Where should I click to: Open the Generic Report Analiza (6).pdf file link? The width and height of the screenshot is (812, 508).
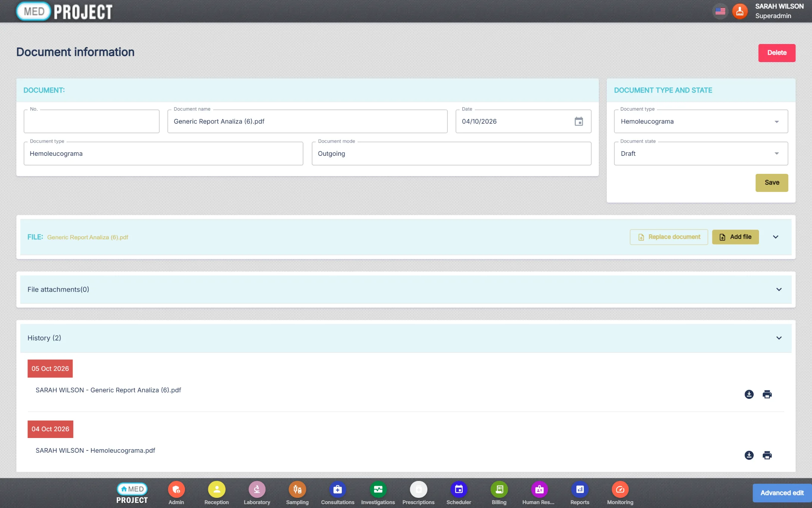click(x=88, y=237)
